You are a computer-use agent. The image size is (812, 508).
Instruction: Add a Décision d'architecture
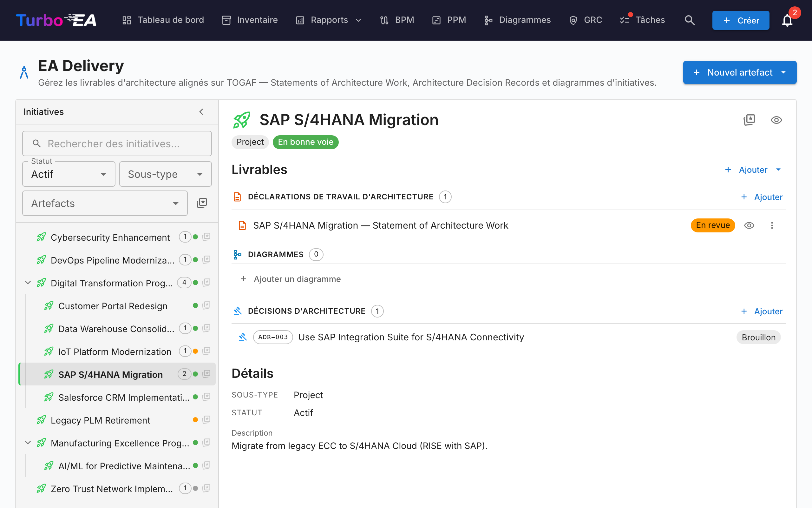click(762, 311)
